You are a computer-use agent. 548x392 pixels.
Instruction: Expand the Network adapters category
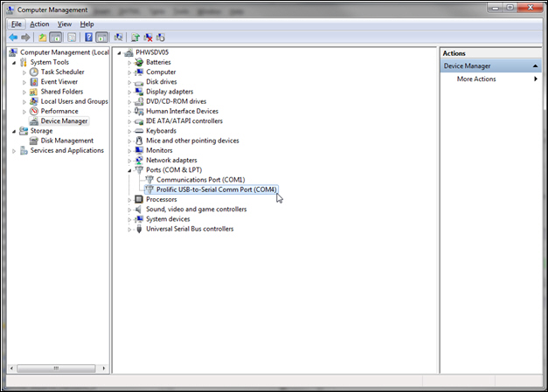pyautogui.click(x=129, y=161)
